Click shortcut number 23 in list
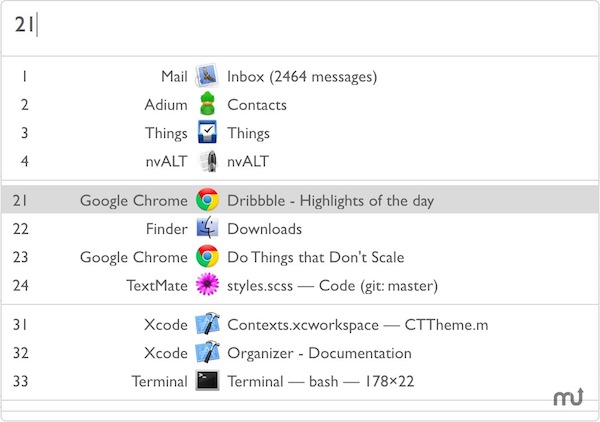The height and width of the screenshot is (422, 600). [21, 257]
